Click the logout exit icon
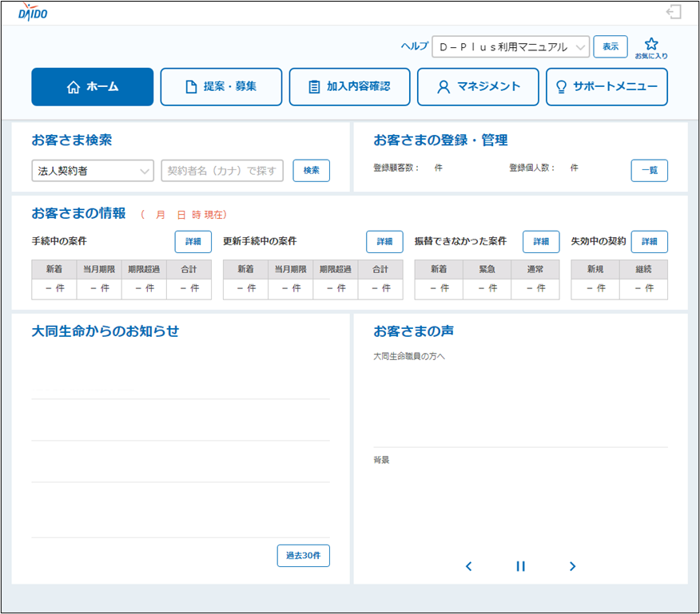The image size is (700, 614). click(674, 12)
